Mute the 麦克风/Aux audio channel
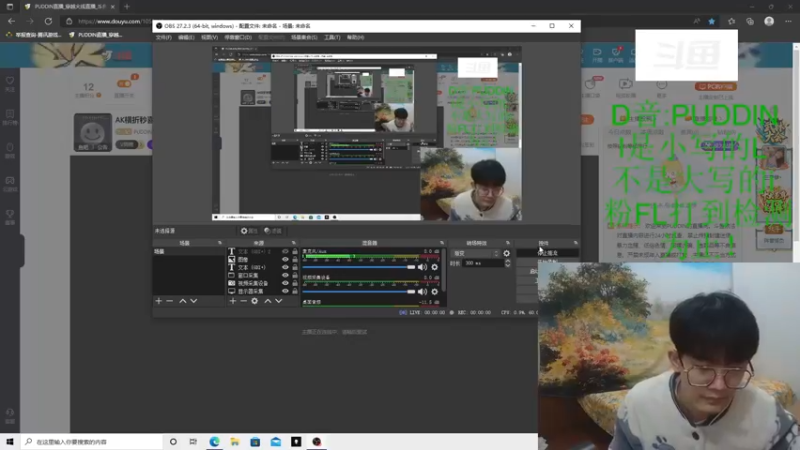The width and height of the screenshot is (800, 450). [422, 267]
